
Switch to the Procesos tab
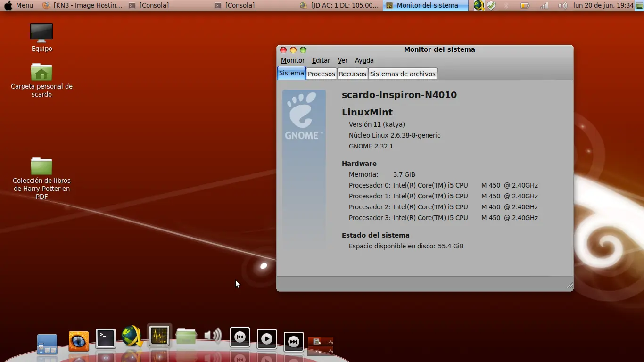[322, 74]
